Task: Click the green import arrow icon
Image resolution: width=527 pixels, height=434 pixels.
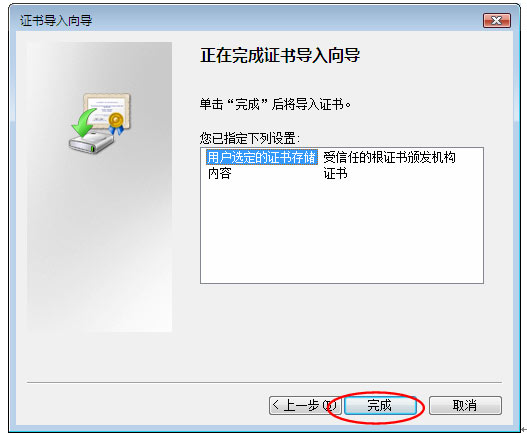Action: (85, 122)
